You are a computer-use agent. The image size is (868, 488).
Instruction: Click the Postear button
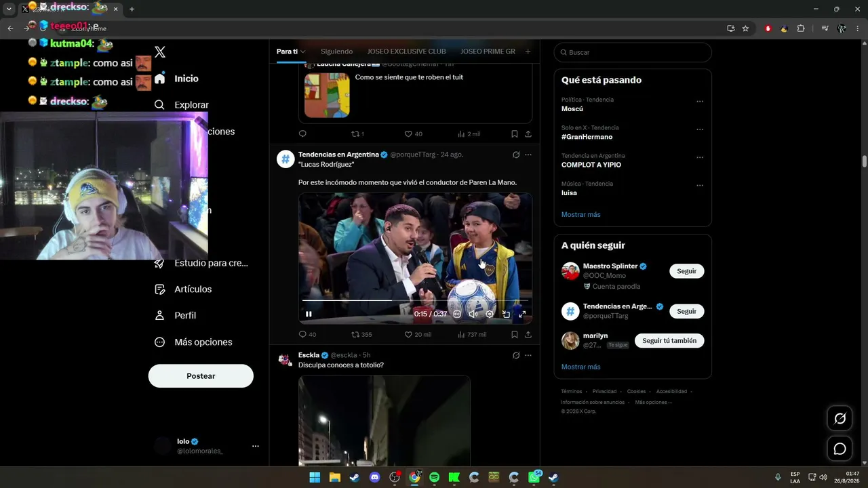(201, 376)
